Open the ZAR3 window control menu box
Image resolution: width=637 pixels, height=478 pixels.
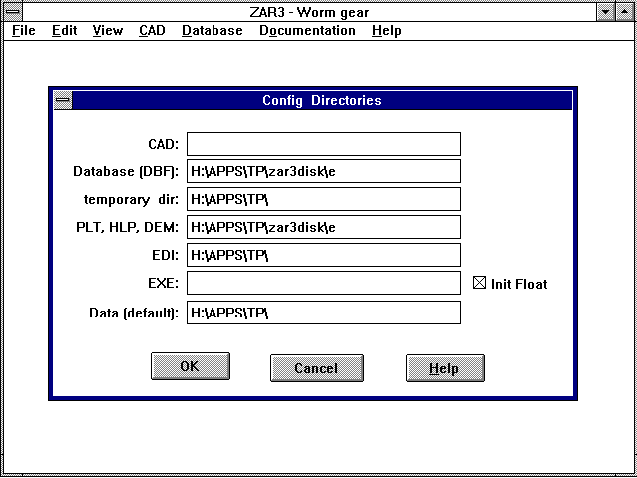click(14, 11)
